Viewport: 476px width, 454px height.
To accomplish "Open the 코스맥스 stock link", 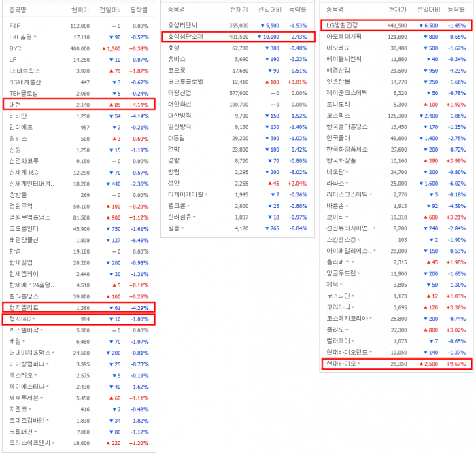I will pos(338,116).
